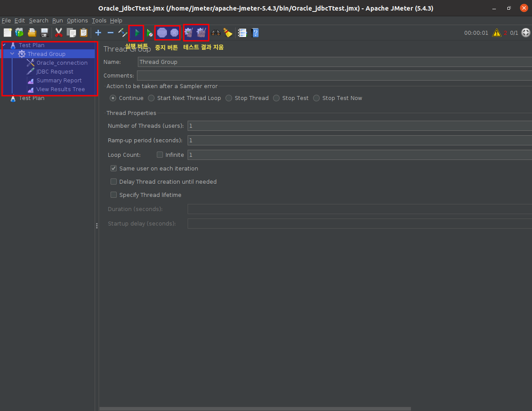Open the Run menu
The width and height of the screenshot is (532, 411).
coord(57,20)
